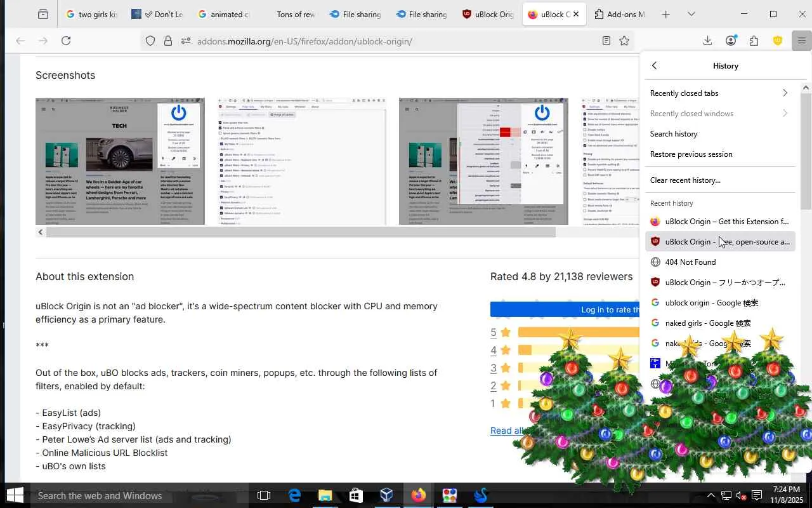Open the tracking protection shield in the address bar
The width and height of the screenshot is (812, 508).
click(x=150, y=41)
